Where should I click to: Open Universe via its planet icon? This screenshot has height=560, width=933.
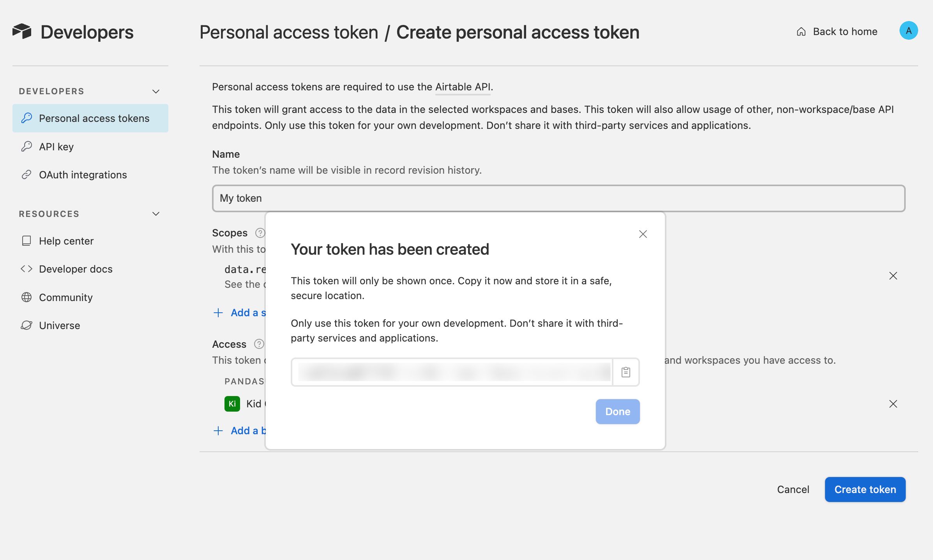[x=27, y=325]
